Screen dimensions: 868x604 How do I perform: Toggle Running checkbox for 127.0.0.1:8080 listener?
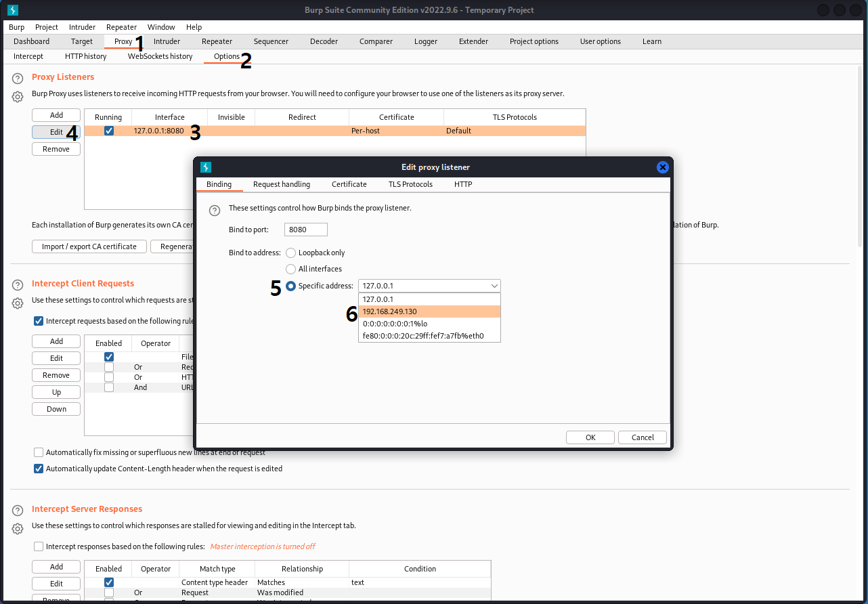pos(109,131)
